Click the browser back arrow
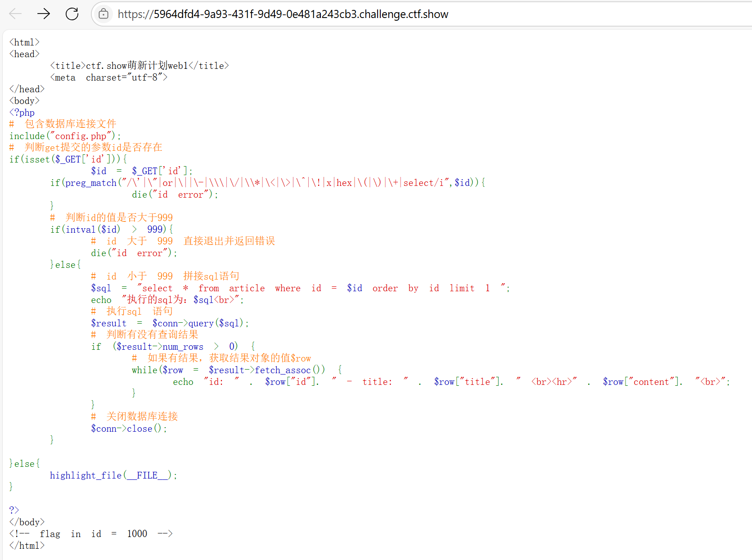Viewport: 752px width, 560px height. pos(15,14)
